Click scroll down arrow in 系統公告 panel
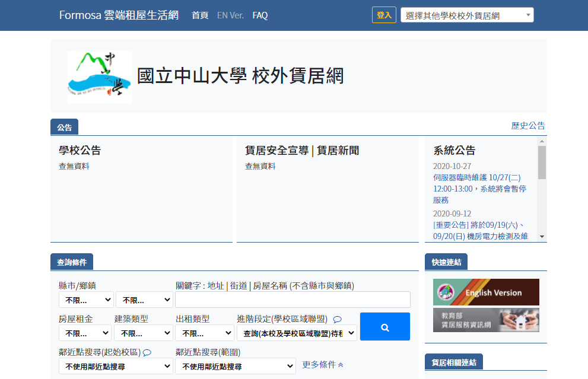The image size is (588, 379). [x=542, y=237]
